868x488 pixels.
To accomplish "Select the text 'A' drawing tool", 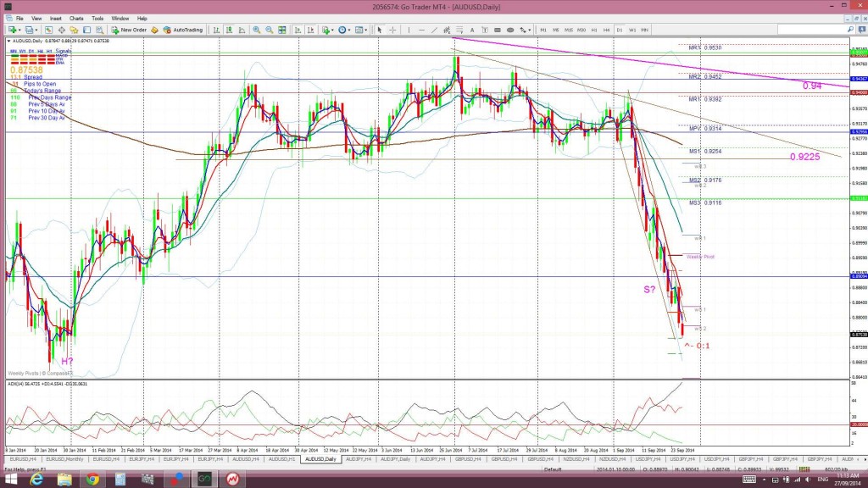I will (x=472, y=30).
